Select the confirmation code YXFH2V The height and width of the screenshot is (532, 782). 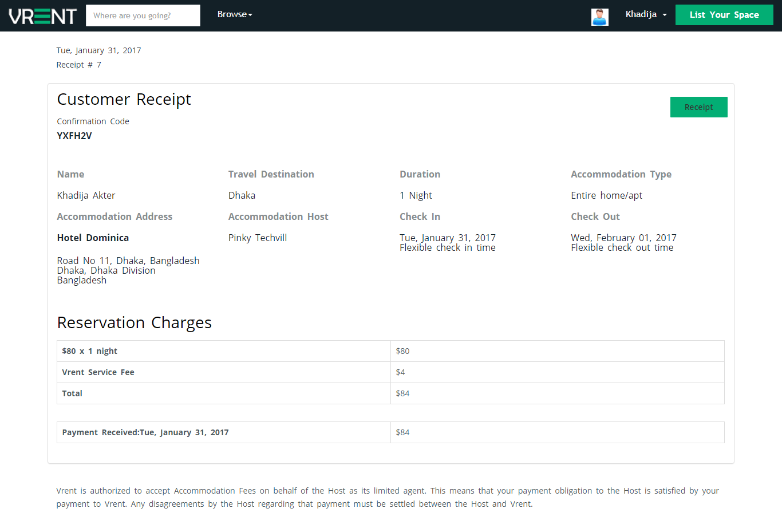point(74,136)
